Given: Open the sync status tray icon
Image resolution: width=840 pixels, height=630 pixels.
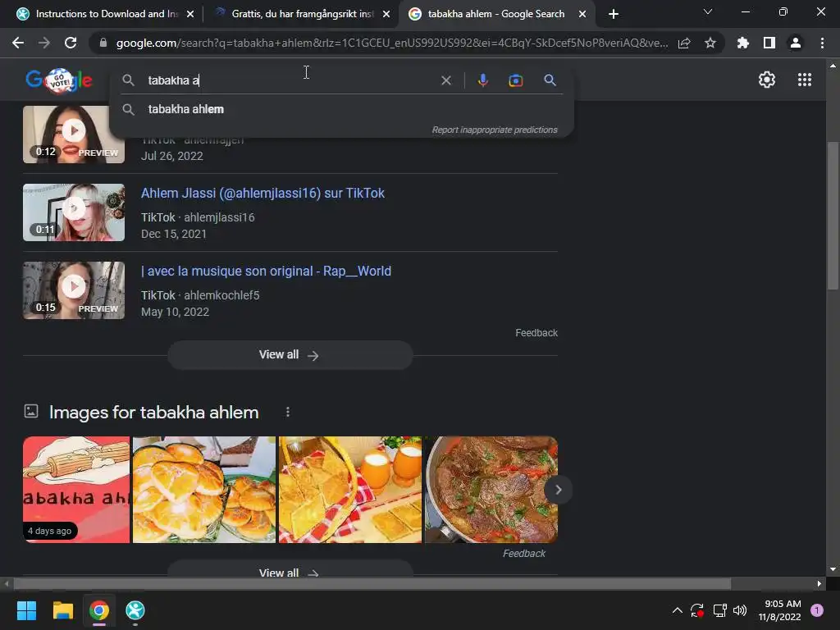Looking at the screenshot, I should pos(697,610).
